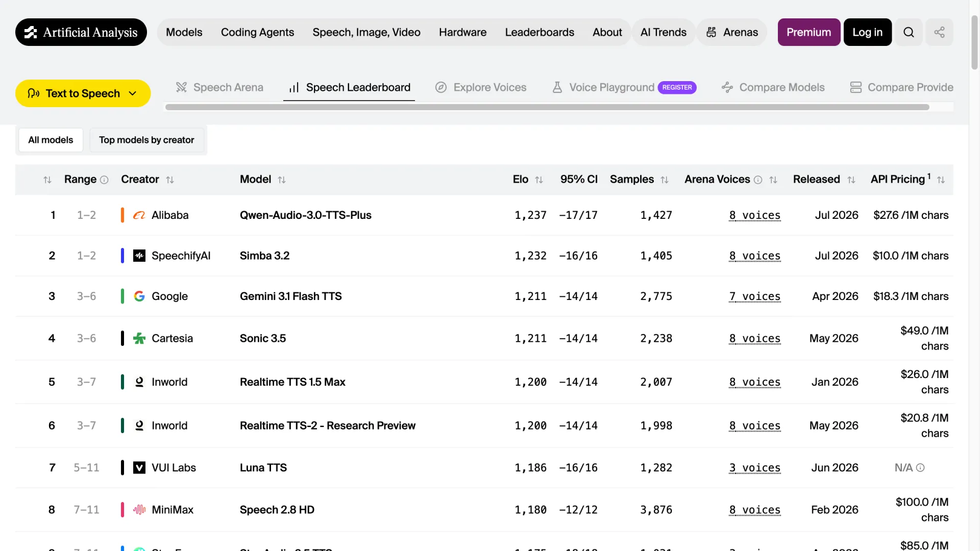Screen dimensions: 980x551
Task: Click the Log in button
Action: [x=868, y=32]
